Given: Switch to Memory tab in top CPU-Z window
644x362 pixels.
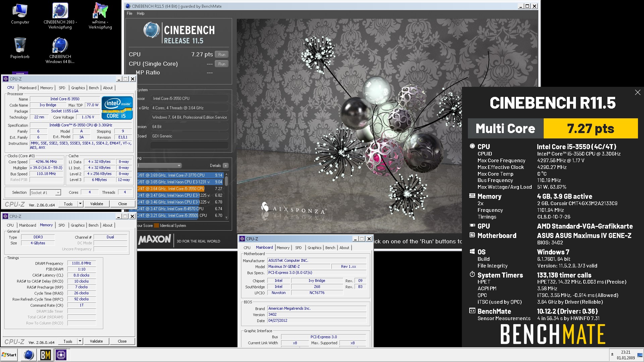Looking at the screenshot, I should 47,88.
